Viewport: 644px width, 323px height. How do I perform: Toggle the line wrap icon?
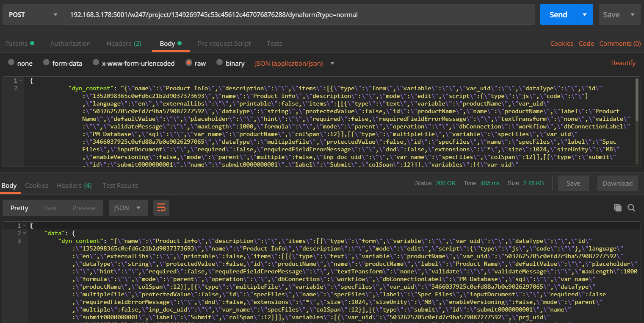click(x=161, y=208)
